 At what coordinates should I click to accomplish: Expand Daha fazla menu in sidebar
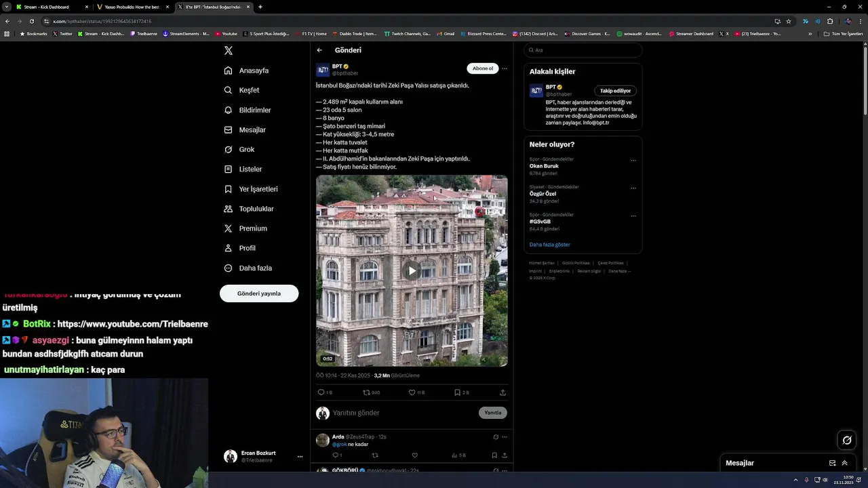248,268
